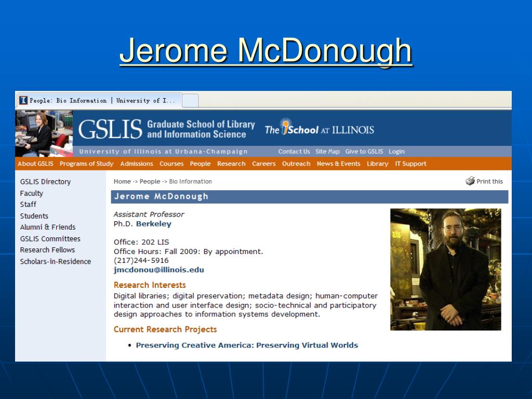Open GSLIS Committees sidebar link

(x=50, y=239)
